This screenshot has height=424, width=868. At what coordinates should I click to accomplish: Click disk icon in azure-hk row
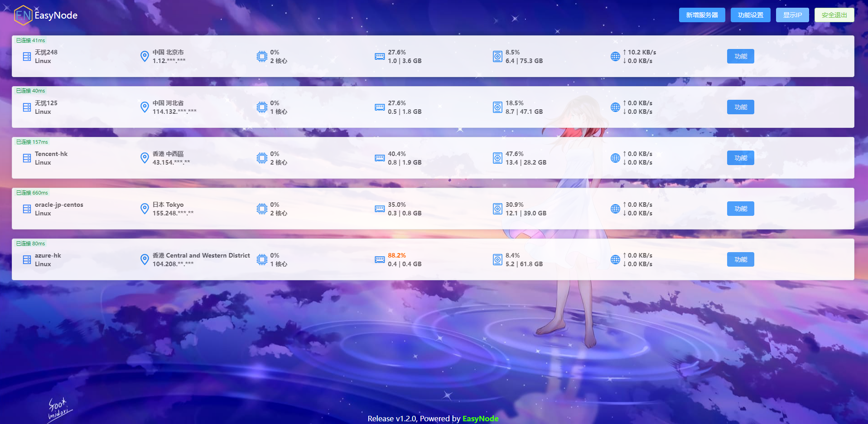point(497,260)
